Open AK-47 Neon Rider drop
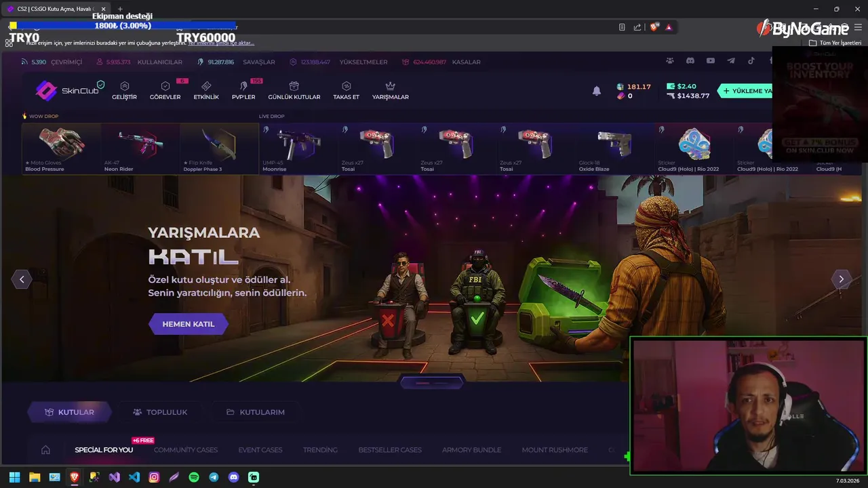This screenshot has height=488, width=868. tap(141, 148)
